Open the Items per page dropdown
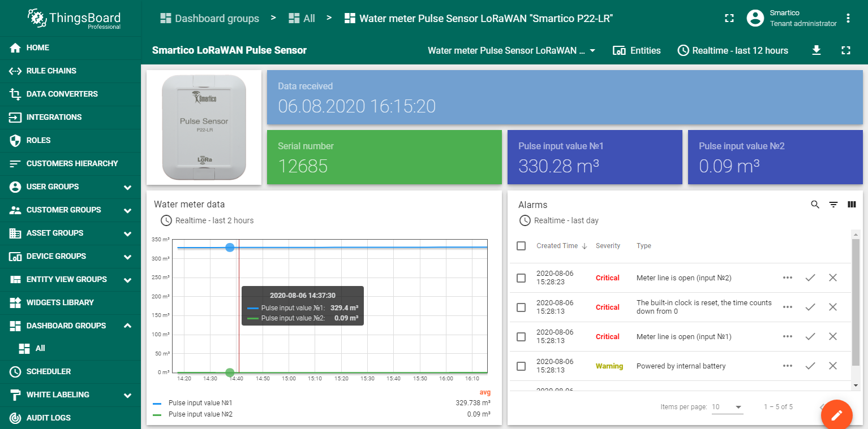 click(x=727, y=407)
